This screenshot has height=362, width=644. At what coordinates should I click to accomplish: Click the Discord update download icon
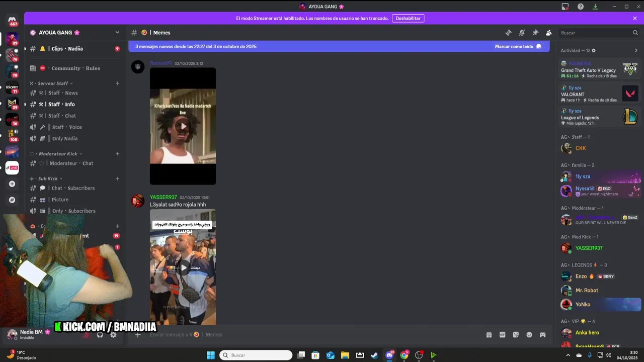(595, 7)
